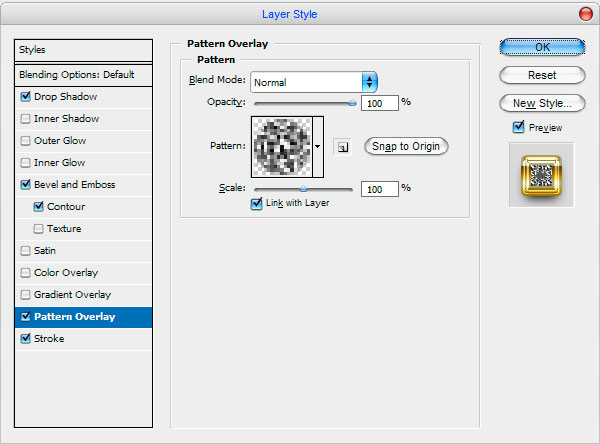600x444 pixels.
Task: Enable the Outer Glow checkbox
Action: [26, 140]
